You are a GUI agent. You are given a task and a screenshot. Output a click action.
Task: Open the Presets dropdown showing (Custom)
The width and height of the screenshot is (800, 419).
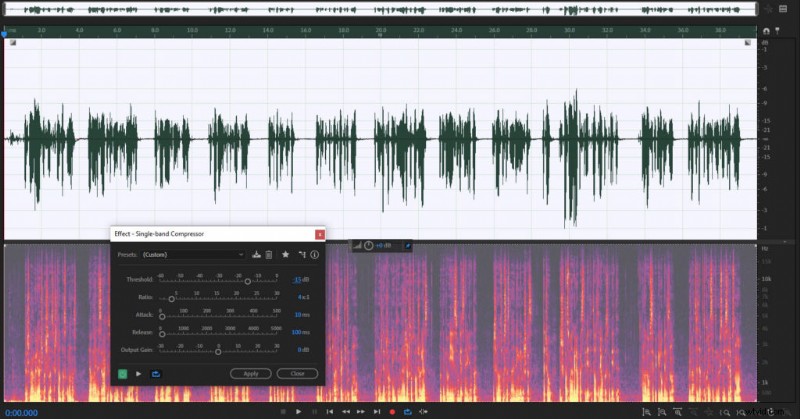[x=193, y=255]
